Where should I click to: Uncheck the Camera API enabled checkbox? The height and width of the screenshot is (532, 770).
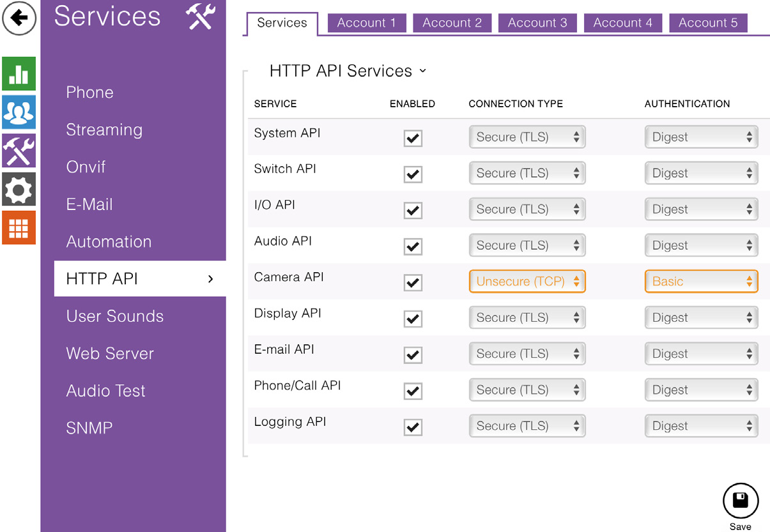click(x=413, y=282)
